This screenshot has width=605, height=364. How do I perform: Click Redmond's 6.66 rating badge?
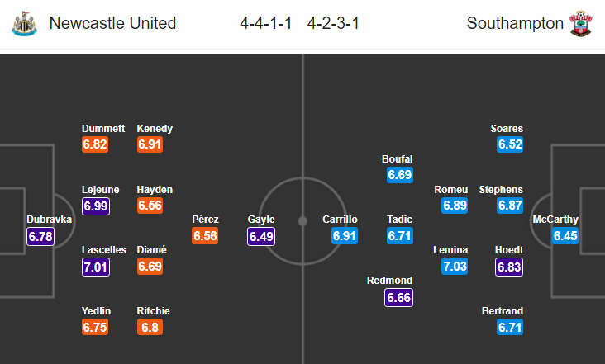[398, 297]
